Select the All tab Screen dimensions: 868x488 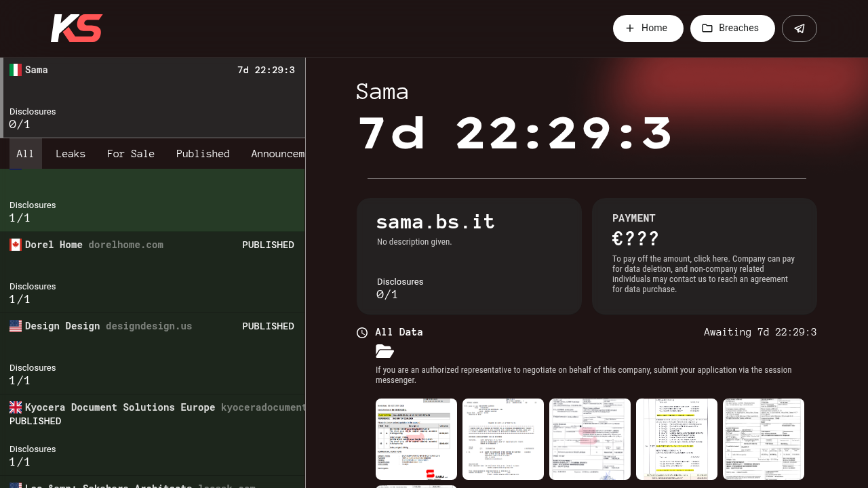coord(25,154)
